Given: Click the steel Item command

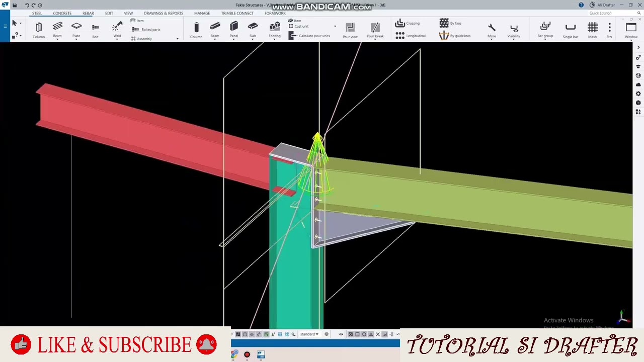Looking at the screenshot, I should 137,21.
